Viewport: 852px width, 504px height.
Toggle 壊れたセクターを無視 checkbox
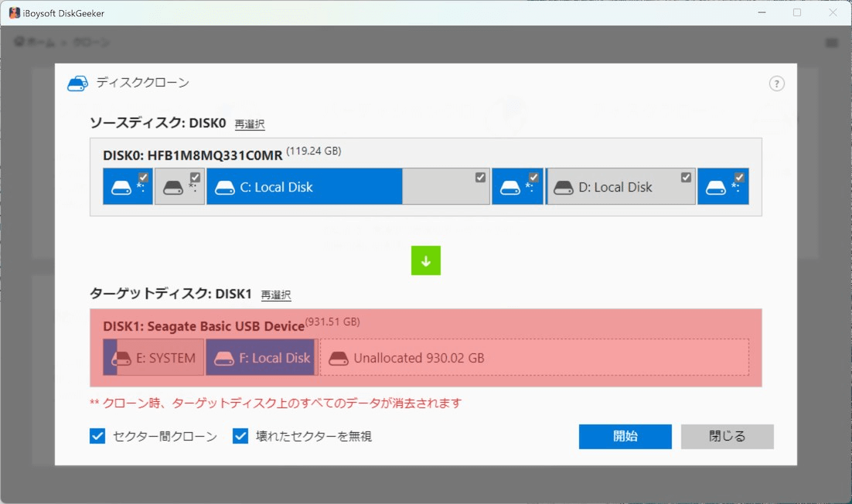240,436
